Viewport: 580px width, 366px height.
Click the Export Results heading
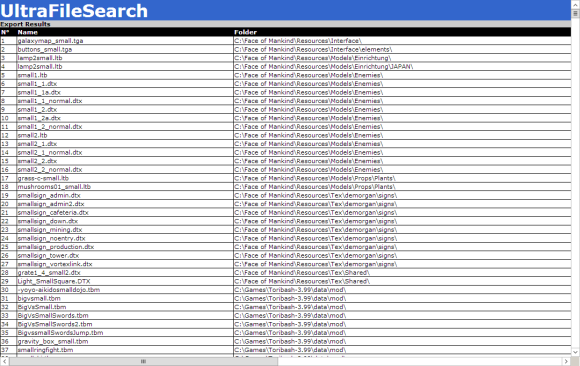(25, 24)
